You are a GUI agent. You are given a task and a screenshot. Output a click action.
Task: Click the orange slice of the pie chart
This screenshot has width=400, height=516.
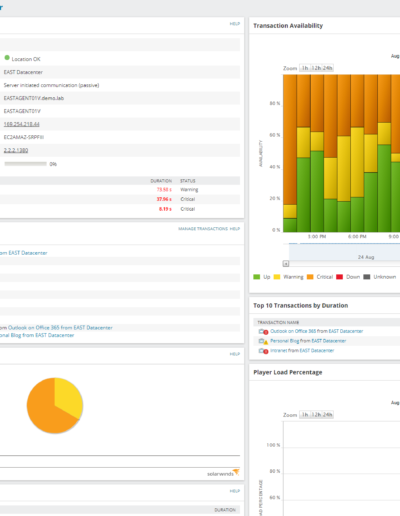point(42,410)
